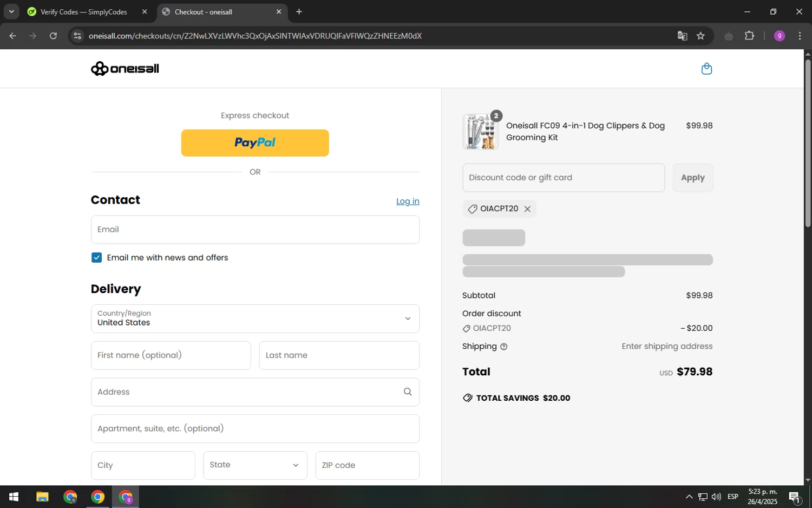
Task: Open the tab search dropdown arrow
Action: (11, 11)
